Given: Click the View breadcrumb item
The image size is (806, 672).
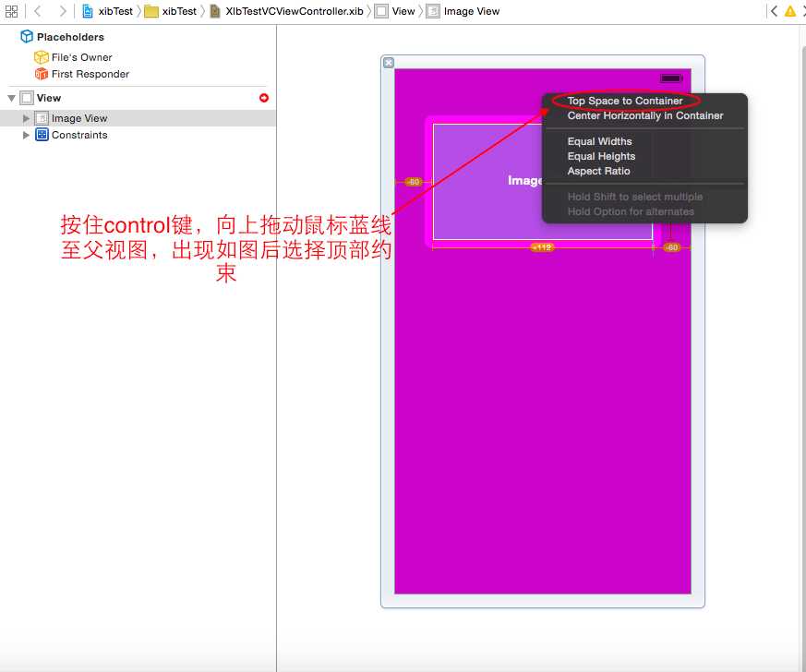Looking at the screenshot, I should coord(395,11).
